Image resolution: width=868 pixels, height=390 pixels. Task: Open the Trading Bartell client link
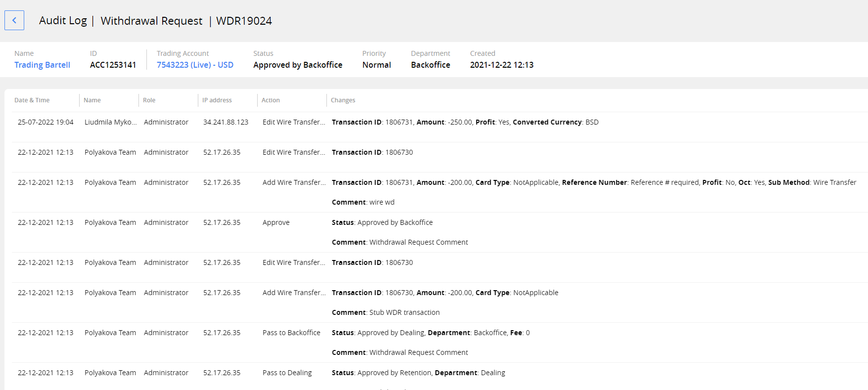pos(42,65)
